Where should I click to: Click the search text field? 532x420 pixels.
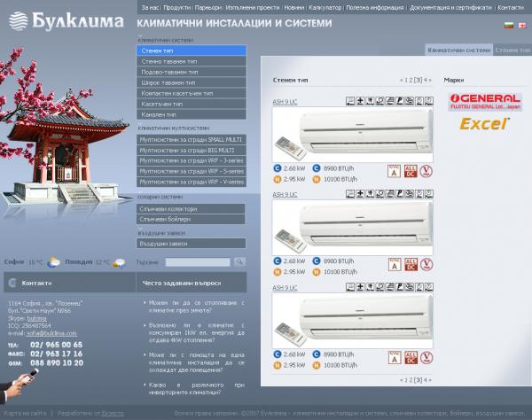coord(198,262)
